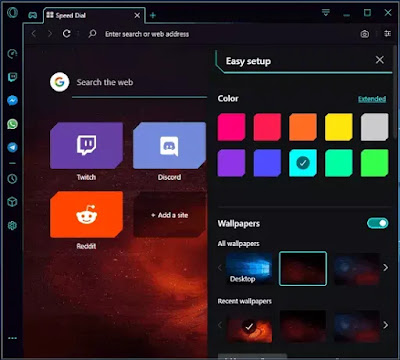The width and height of the screenshot is (400, 360).
Task: Open GX Control speedometer icon in sidebar
Action: [12, 54]
